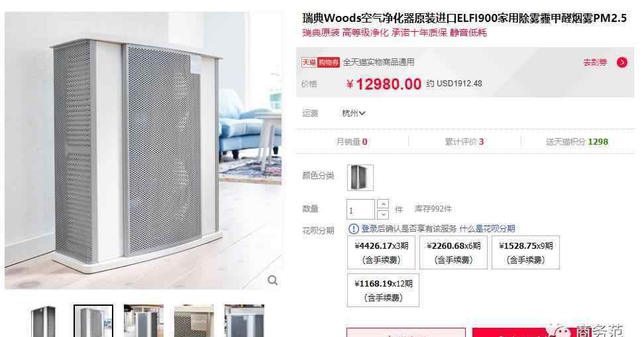Image resolution: width=644 pixels, height=337 pixels.
Task: Click the red arrow circle next to 去刮券
Action: coord(622,62)
